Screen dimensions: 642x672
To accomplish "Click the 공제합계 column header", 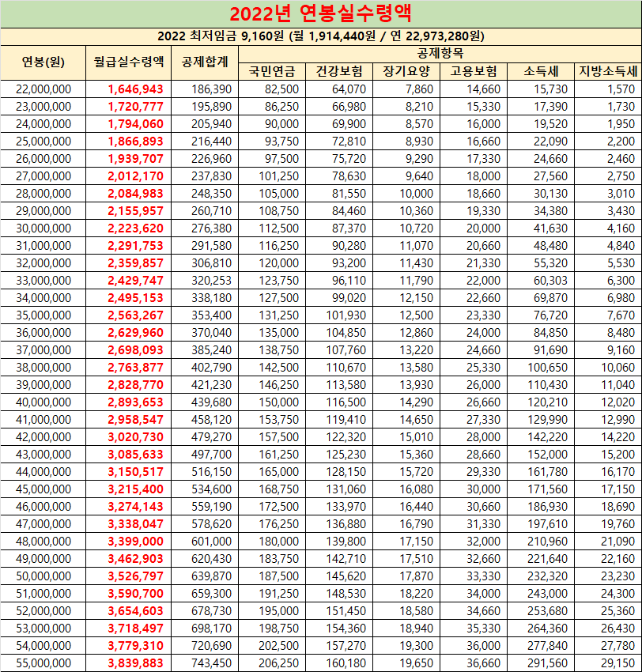I will tap(205, 62).
